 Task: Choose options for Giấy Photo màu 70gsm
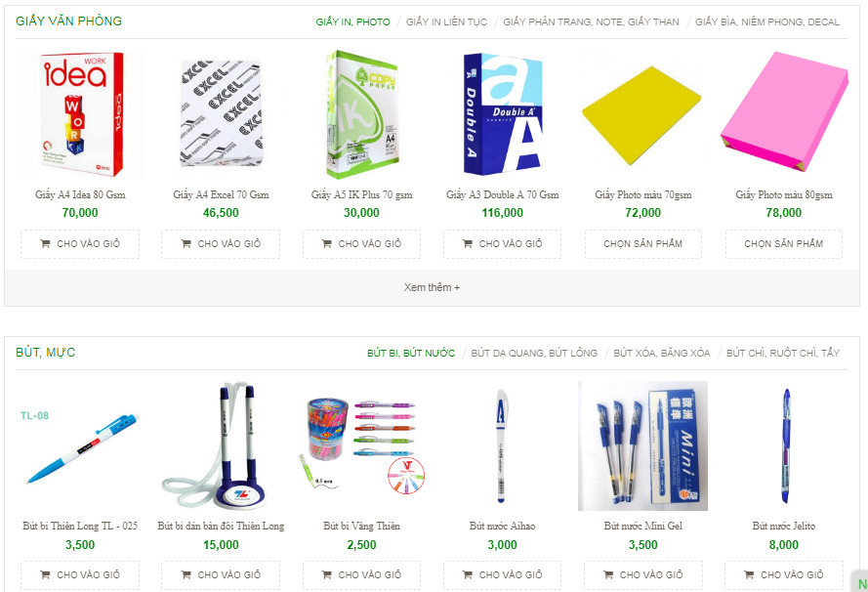click(x=643, y=243)
